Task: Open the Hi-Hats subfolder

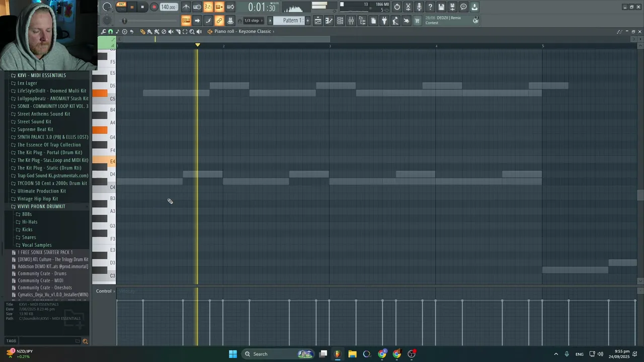Action: click(x=30, y=222)
